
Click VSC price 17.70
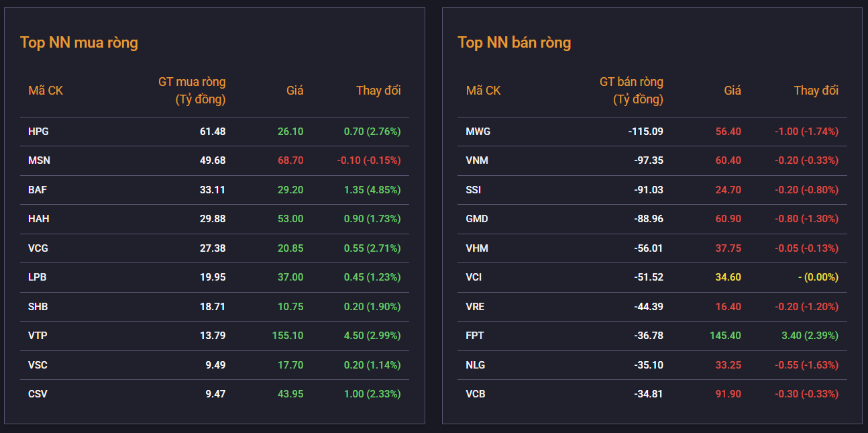click(x=290, y=365)
